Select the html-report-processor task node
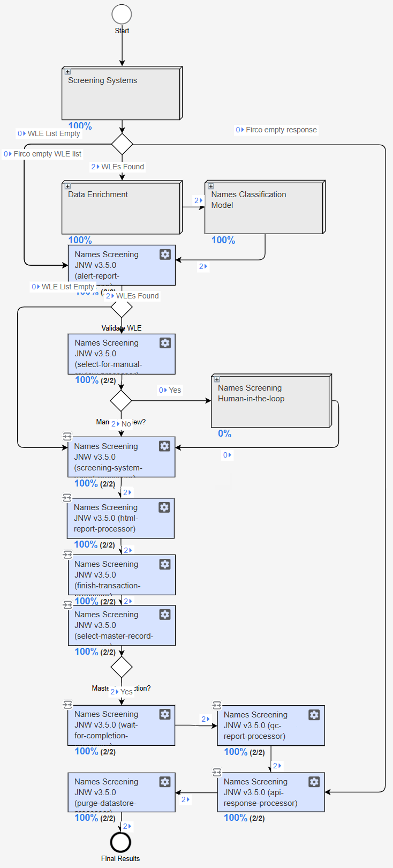The image size is (393, 868). pyautogui.click(x=120, y=518)
